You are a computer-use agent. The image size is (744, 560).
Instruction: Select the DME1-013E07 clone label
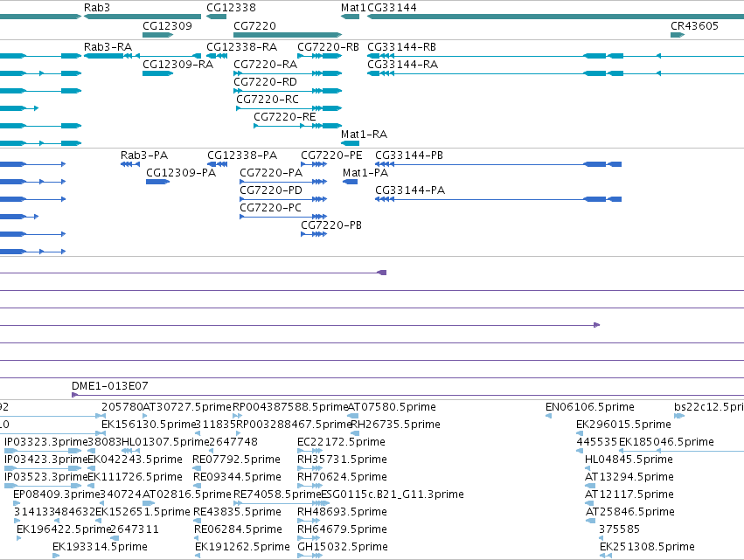pos(109,386)
